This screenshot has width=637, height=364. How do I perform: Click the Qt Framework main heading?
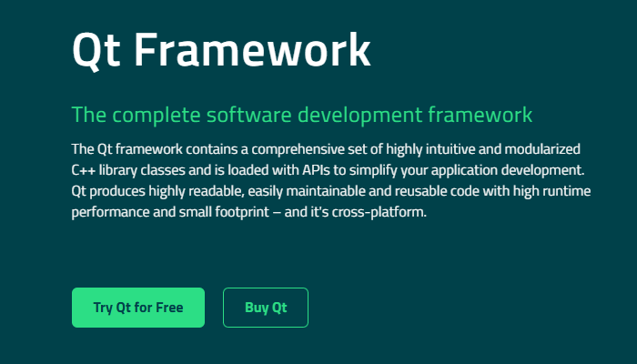click(221, 48)
